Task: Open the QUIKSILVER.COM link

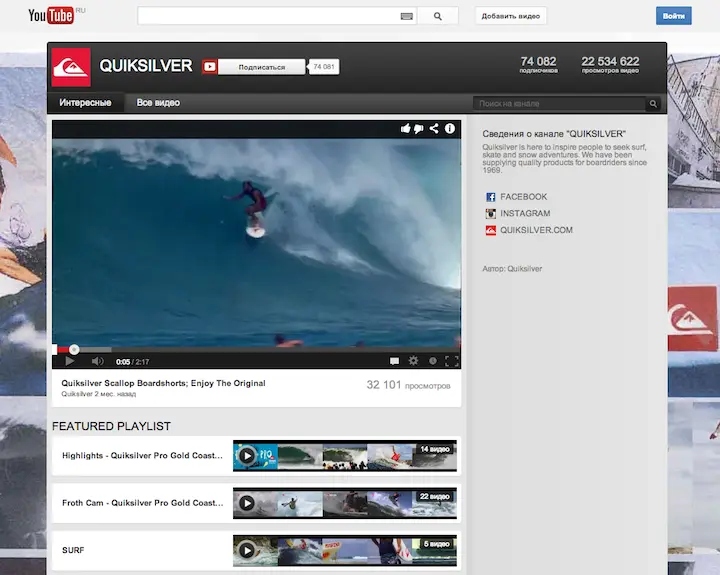Action: (x=536, y=230)
